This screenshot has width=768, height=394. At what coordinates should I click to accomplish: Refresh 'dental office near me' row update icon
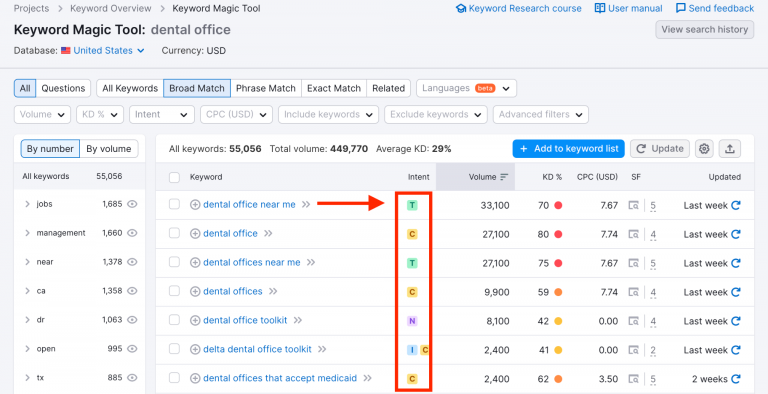(x=736, y=205)
